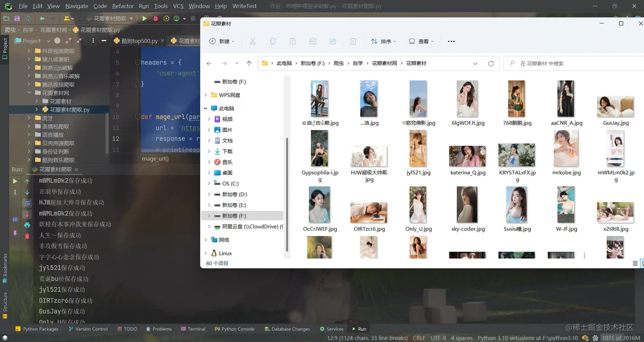Click 花瓣素材网 in the Explorer address breadcrumb
The width and height of the screenshot is (644, 342).
tap(384, 63)
